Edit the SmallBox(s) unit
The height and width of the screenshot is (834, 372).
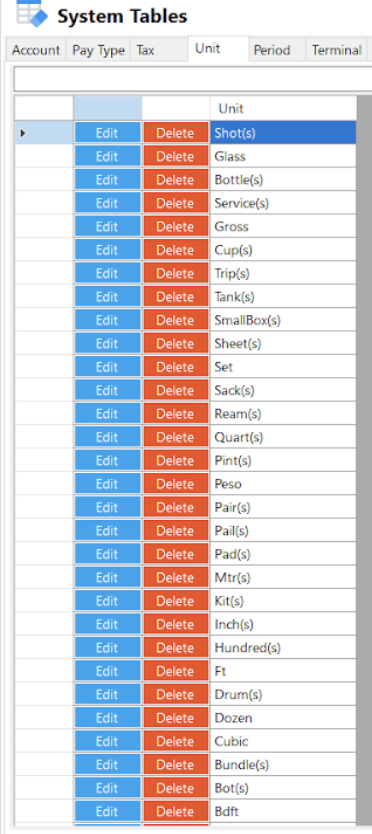click(108, 320)
